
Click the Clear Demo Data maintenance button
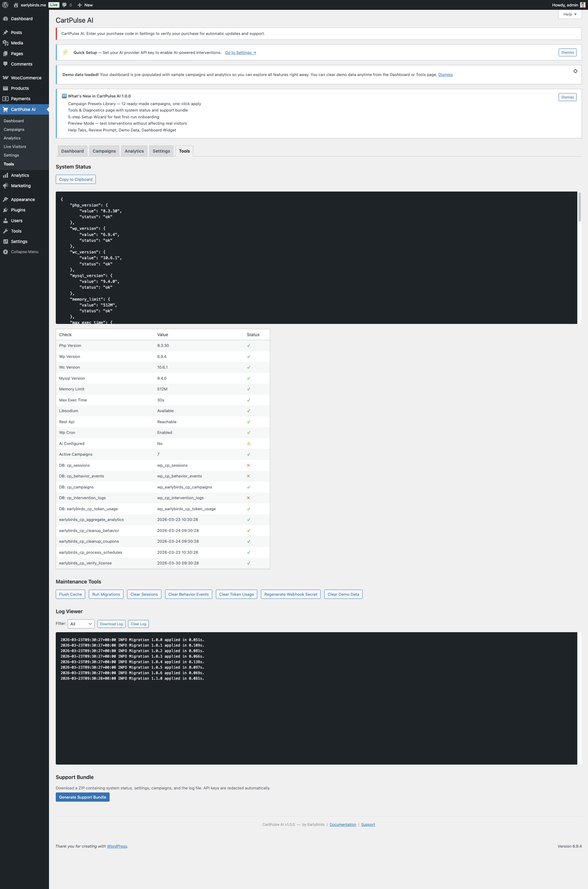343,594
